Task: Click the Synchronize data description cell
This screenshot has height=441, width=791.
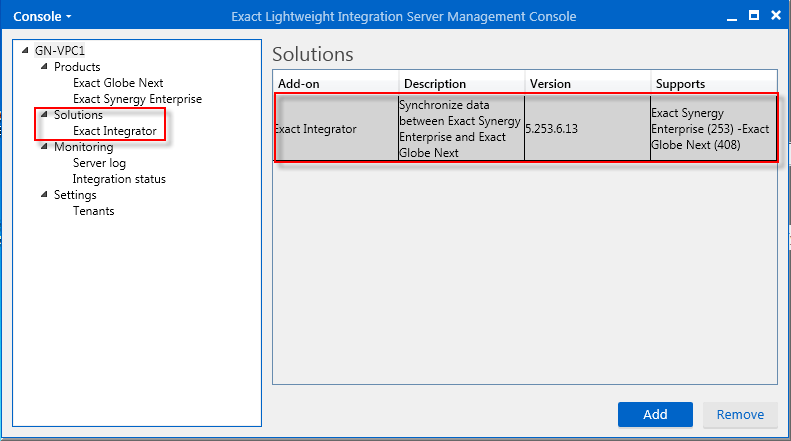Action: click(x=462, y=129)
